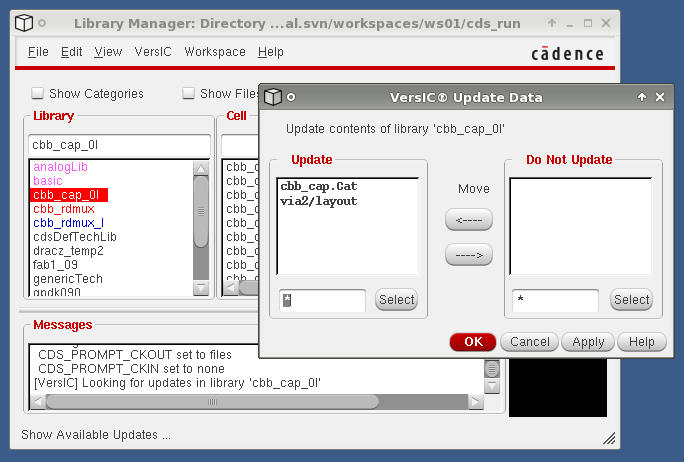Enable the Show Categories checkbox

pyautogui.click(x=38, y=94)
